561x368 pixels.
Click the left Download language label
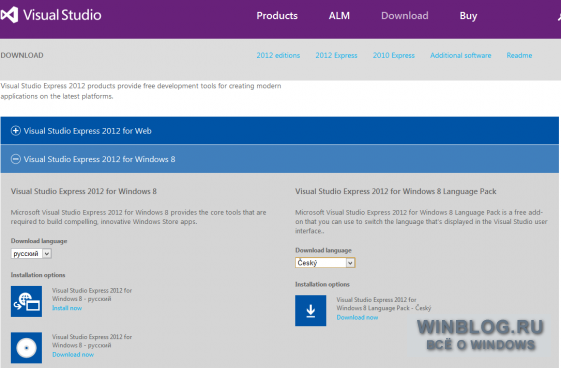(39, 241)
